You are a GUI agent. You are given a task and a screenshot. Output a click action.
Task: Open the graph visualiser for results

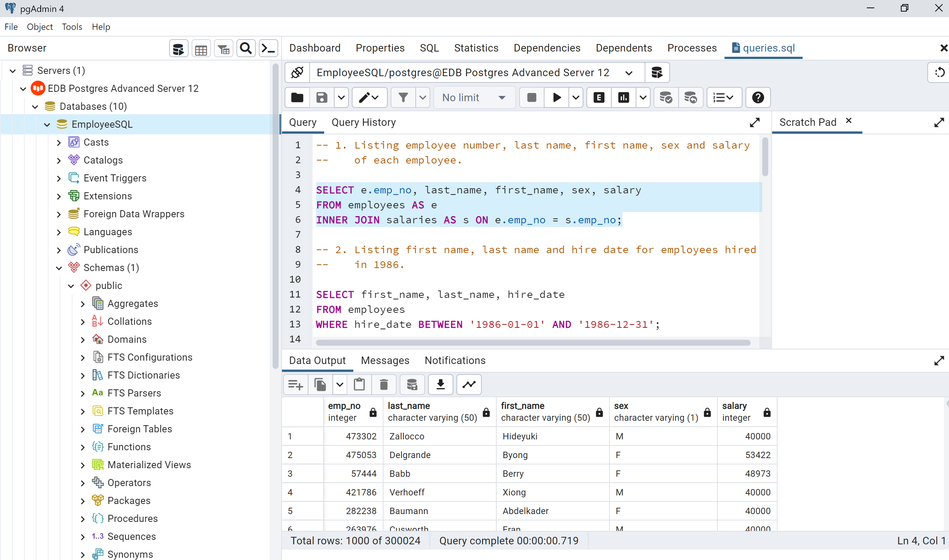468,385
